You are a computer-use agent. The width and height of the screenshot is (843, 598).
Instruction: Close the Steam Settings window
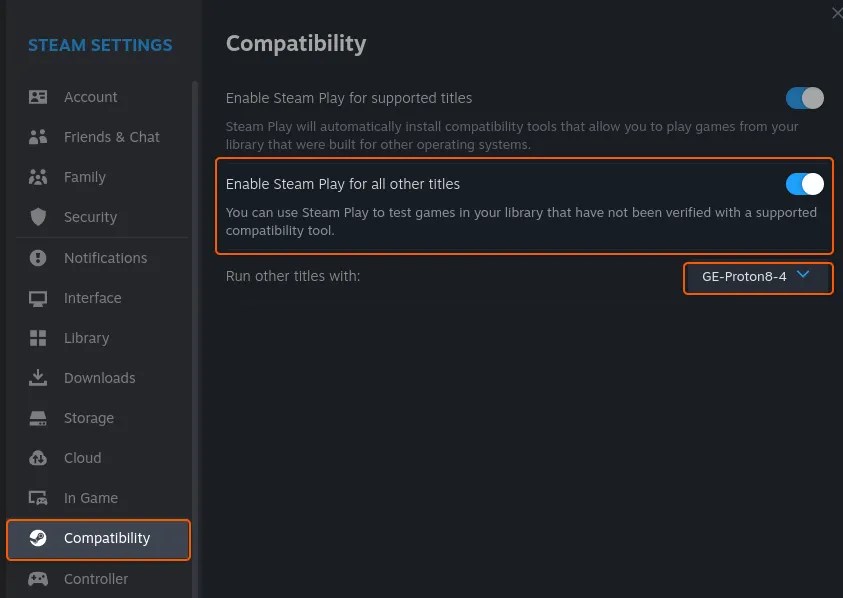(x=836, y=13)
